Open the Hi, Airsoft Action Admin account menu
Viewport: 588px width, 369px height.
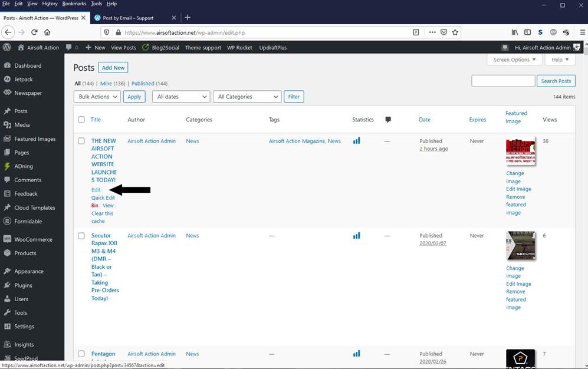pos(547,48)
